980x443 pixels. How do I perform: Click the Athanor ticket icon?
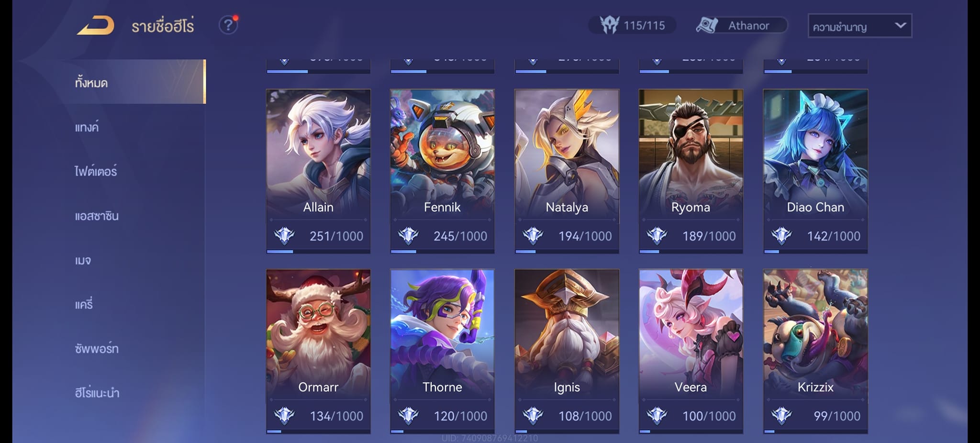point(707,25)
